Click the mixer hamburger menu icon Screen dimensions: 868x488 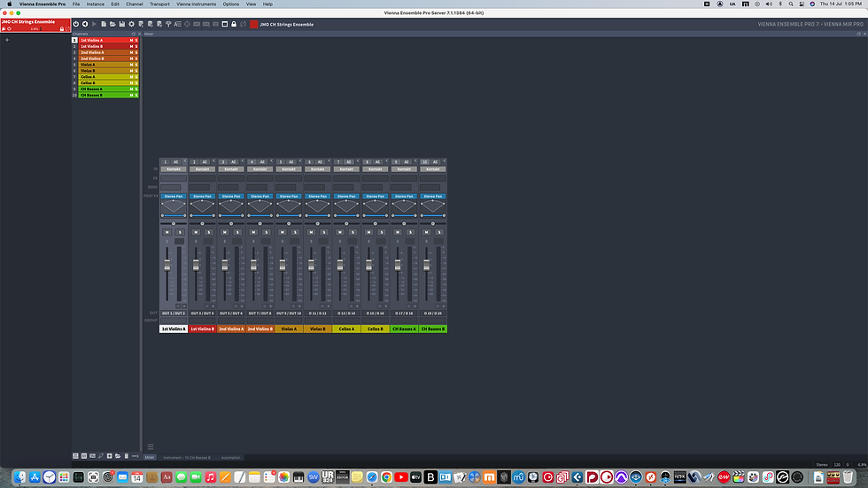[x=151, y=447]
